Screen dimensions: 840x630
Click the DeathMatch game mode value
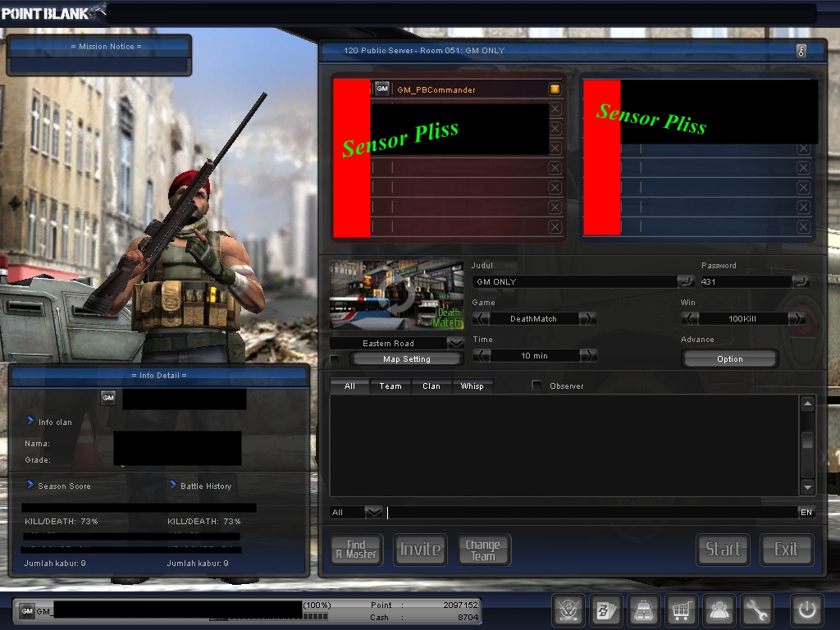click(533, 319)
